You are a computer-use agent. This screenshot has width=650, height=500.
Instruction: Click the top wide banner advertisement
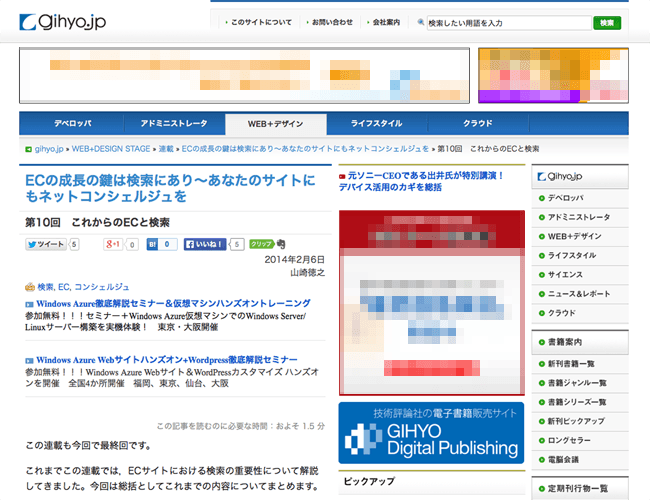click(x=245, y=75)
